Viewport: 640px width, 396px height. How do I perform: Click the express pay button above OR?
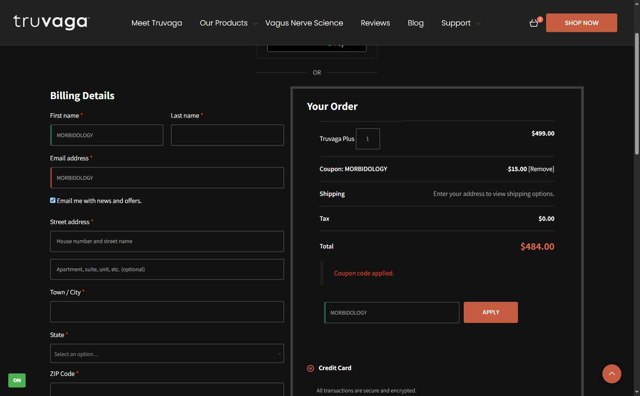tap(316, 47)
